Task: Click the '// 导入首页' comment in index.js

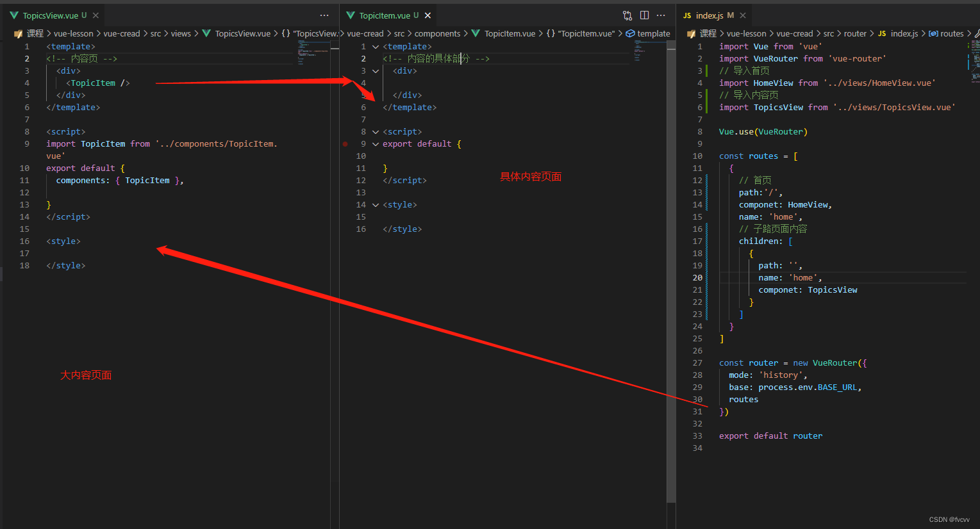Action: coord(744,71)
